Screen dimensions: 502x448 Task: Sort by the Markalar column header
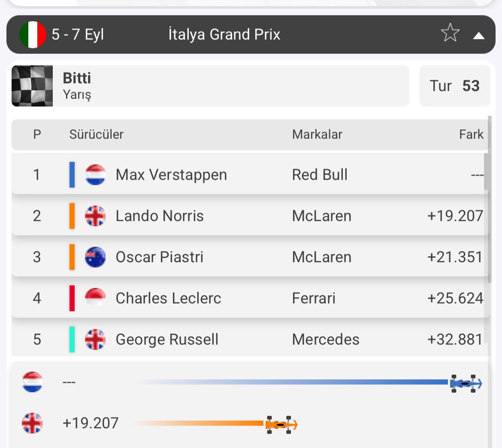(x=317, y=134)
